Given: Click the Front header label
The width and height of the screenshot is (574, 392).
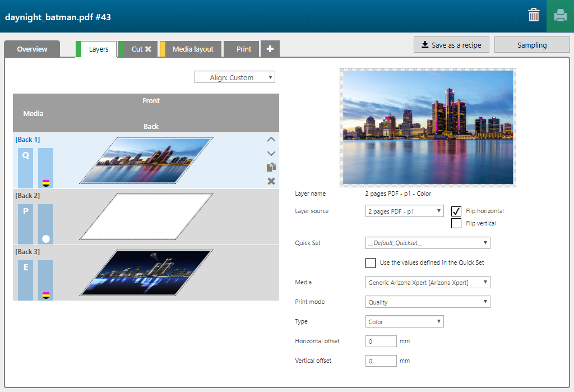Looking at the screenshot, I should pos(151,101).
